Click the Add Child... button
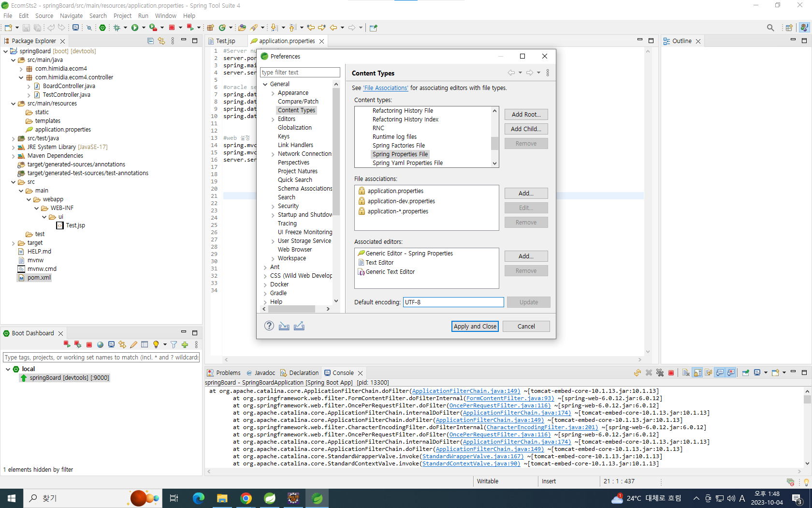 point(526,129)
